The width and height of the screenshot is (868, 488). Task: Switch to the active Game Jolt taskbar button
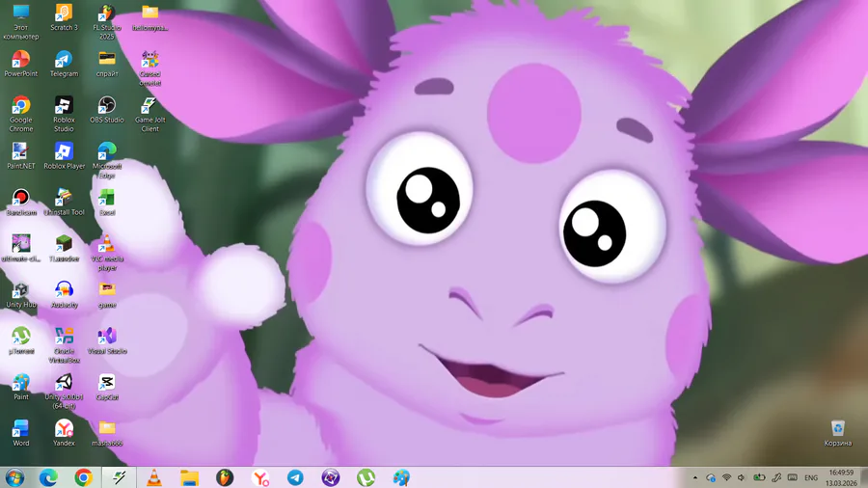click(119, 477)
